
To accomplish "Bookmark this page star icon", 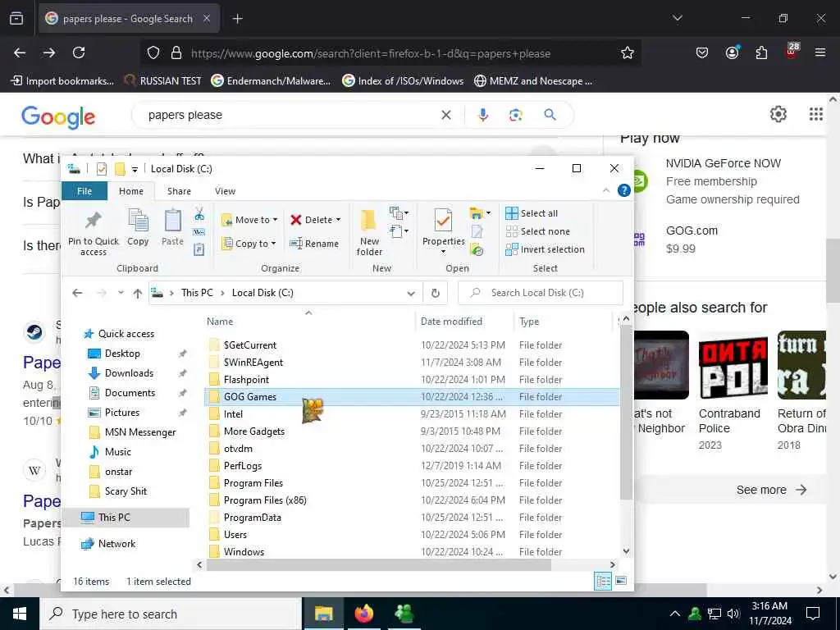I will pos(628,52).
